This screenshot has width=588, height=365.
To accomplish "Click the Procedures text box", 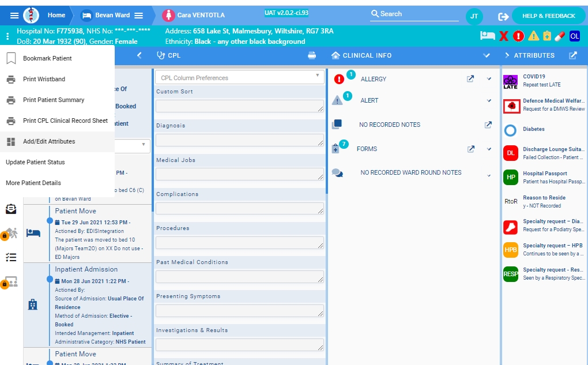I will tap(240, 242).
